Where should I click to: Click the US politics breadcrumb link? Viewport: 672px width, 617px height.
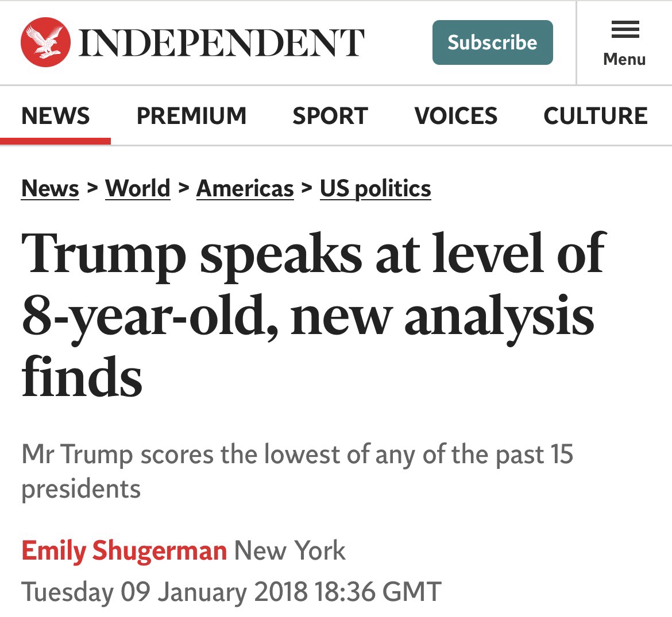375,188
